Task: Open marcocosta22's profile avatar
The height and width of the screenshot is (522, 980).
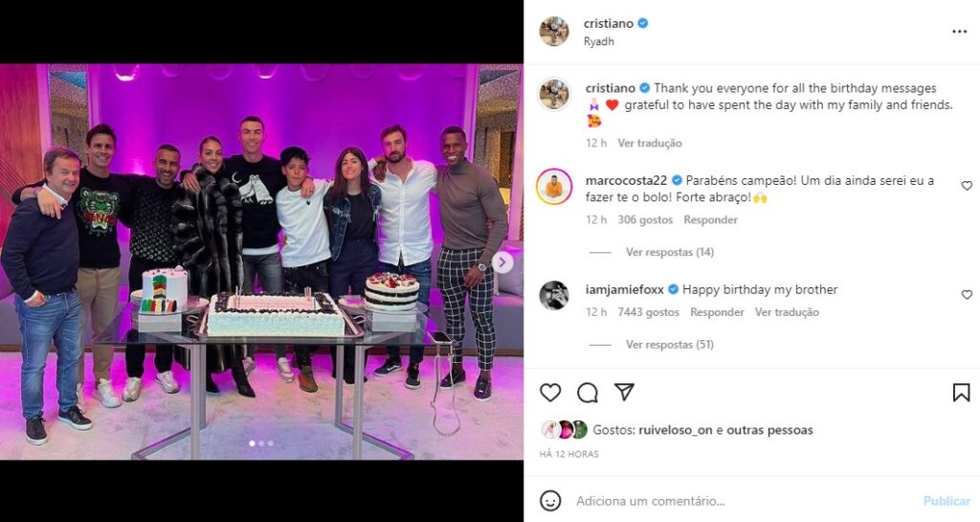Action: [554, 187]
